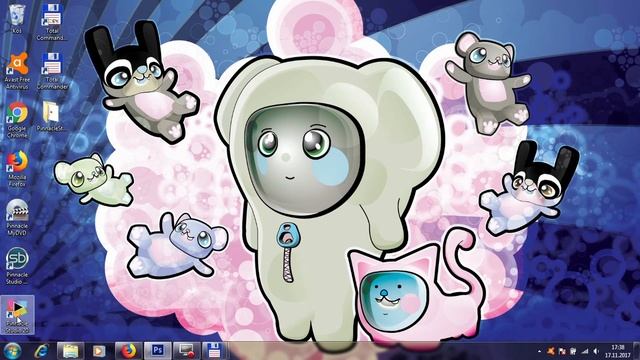Open Total Commander floppy icon in taskbar
This screenshot has height=360, width=640.
coord(215,351)
